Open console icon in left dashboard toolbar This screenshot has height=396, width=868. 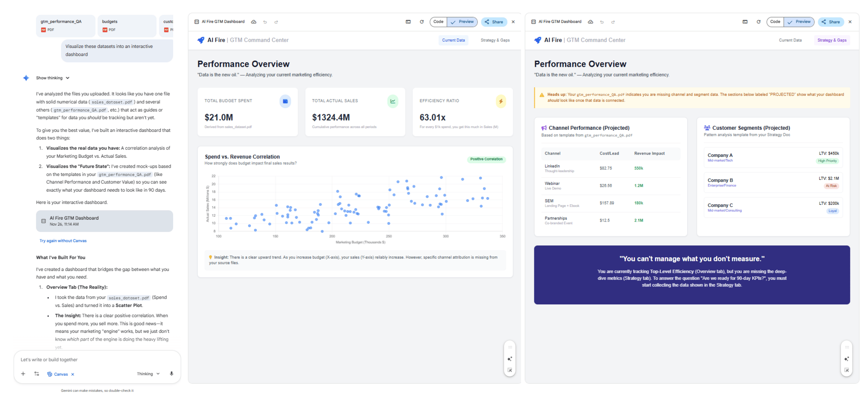(x=408, y=22)
